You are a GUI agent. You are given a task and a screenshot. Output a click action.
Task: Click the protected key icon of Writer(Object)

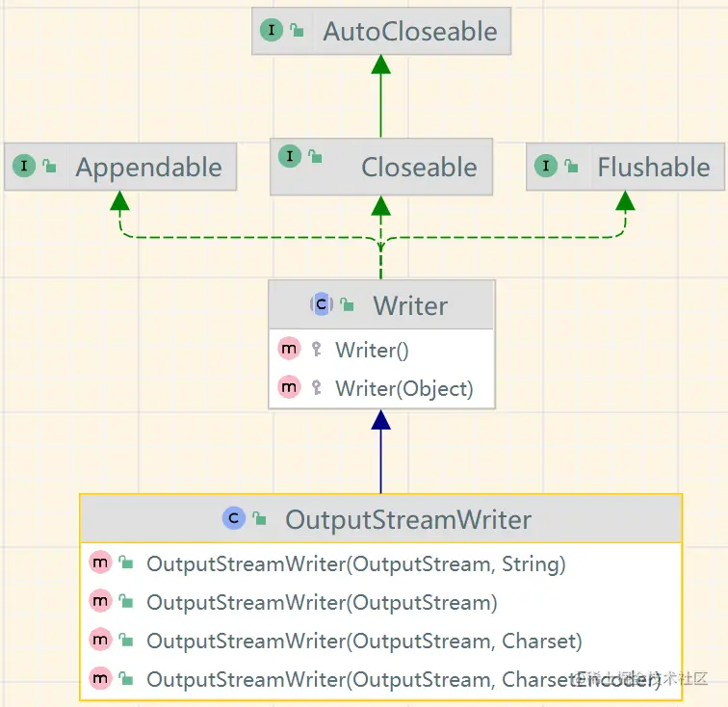(x=317, y=387)
